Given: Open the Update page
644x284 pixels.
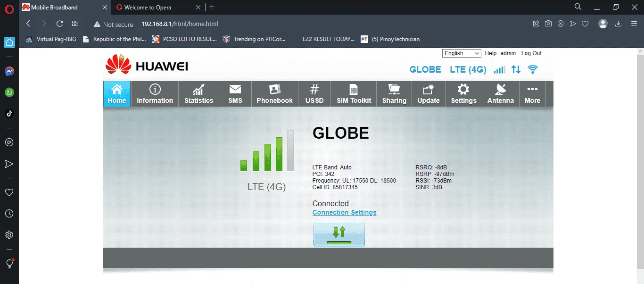Looking at the screenshot, I should [429, 94].
